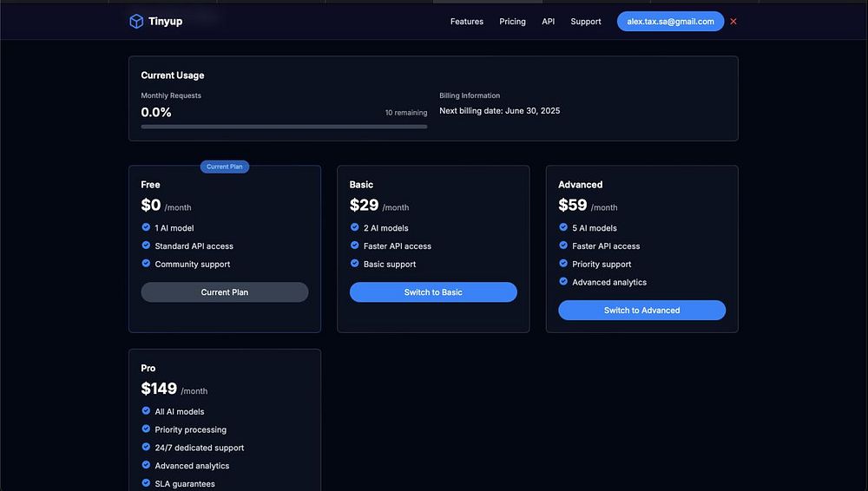This screenshot has height=491, width=868.
Task: Click the Basic support text
Action: [390, 264]
